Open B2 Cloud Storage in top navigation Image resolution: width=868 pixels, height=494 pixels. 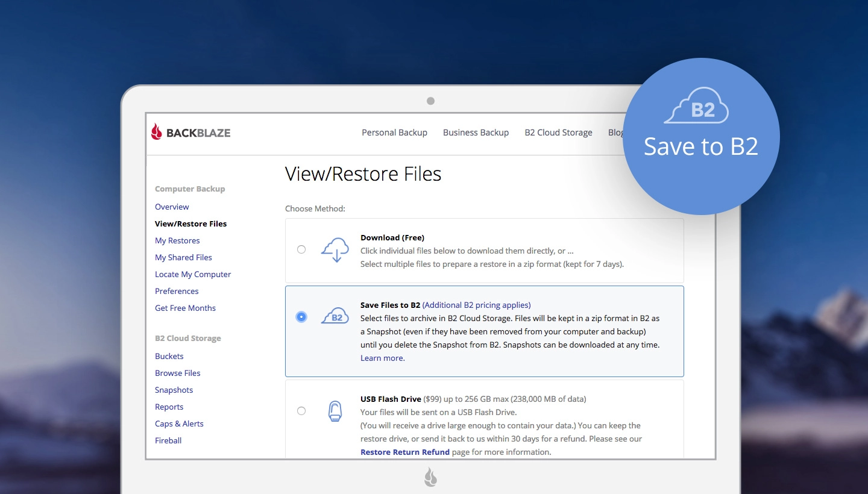[558, 133]
